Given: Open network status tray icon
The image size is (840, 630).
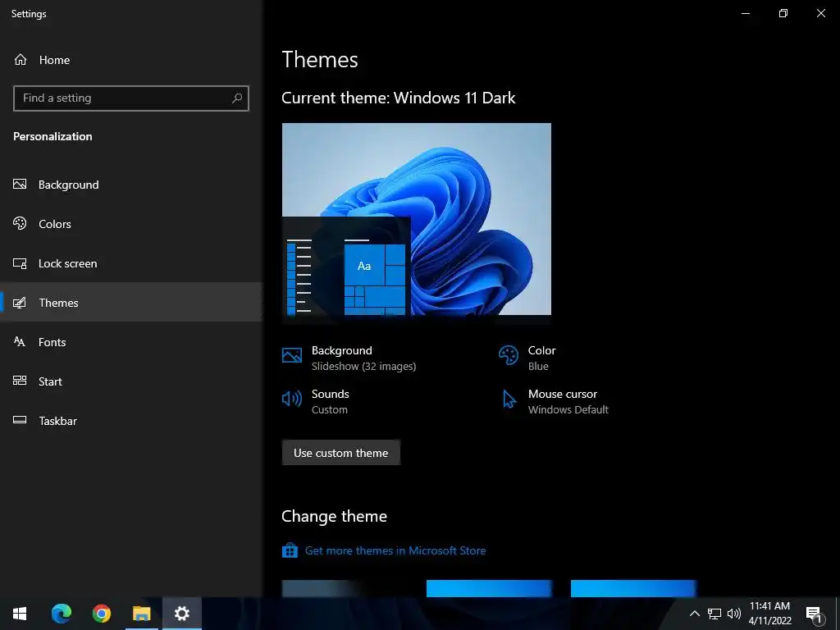Looking at the screenshot, I should pyautogui.click(x=714, y=614).
